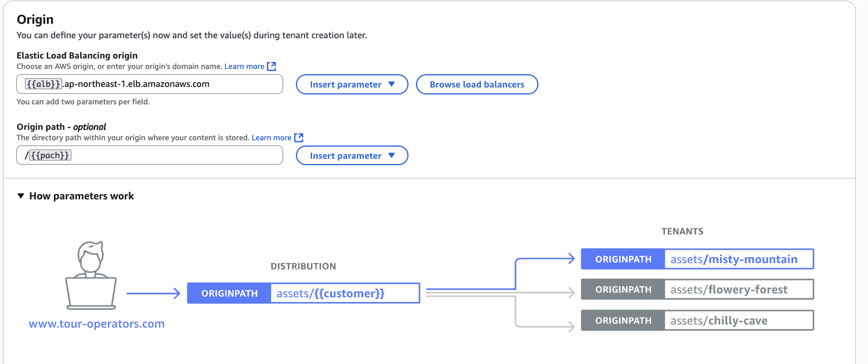Select the {{pach}} parameter token

pos(50,155)
